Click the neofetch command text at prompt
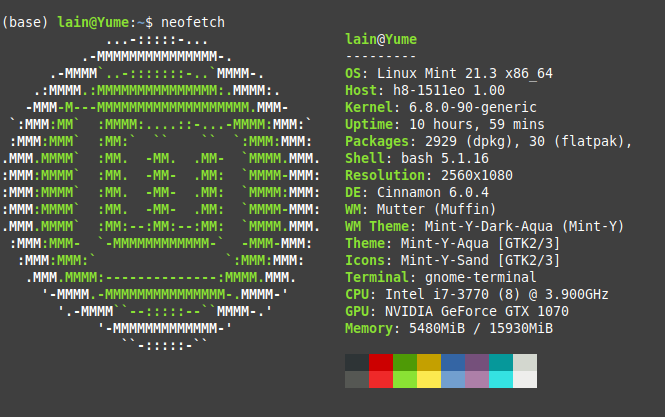 point(193,22)
